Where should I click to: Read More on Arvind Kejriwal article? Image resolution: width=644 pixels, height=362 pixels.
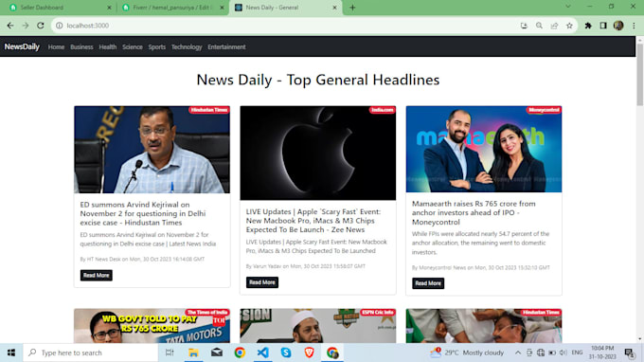click(x=96, y=276)
